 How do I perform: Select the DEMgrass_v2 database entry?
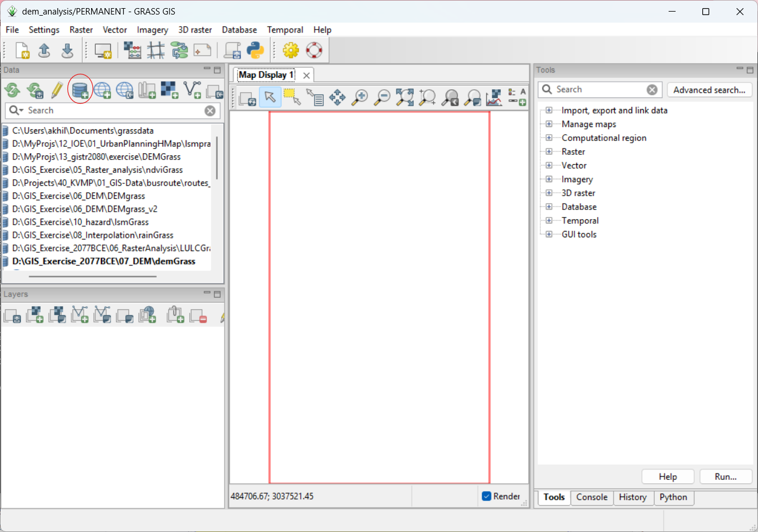(85, 209)
